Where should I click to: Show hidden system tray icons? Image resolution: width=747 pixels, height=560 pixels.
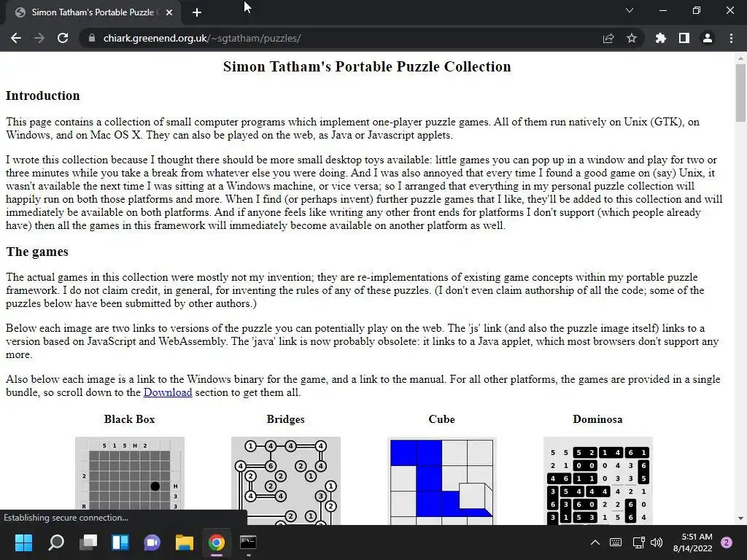click(595, 542)
